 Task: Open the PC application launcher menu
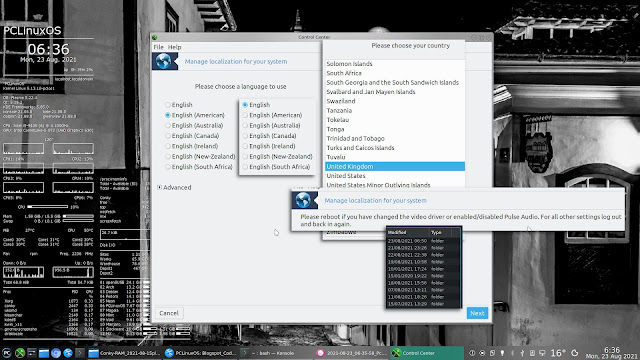pyautogui.click(x=7, y=353)
